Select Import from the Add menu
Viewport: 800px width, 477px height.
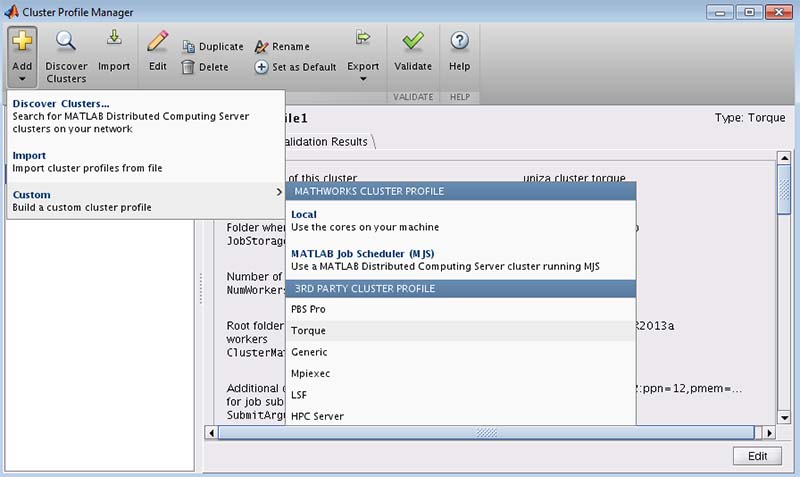pyautogui.click(x=29, y=156)
